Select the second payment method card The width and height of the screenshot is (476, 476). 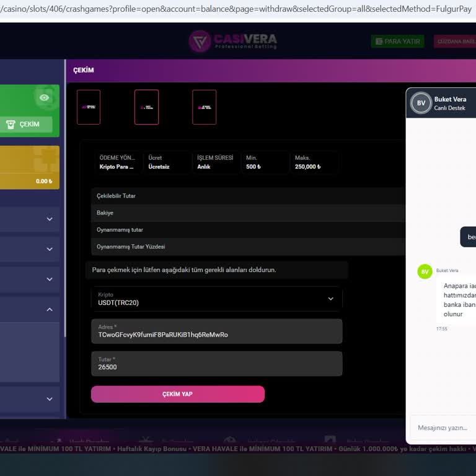tap(146, 107)
